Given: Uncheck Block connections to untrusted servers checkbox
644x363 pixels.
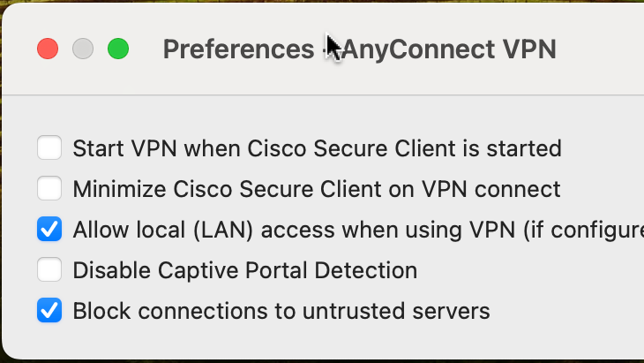Looking at the screenshot, I should tap(49, 311).
